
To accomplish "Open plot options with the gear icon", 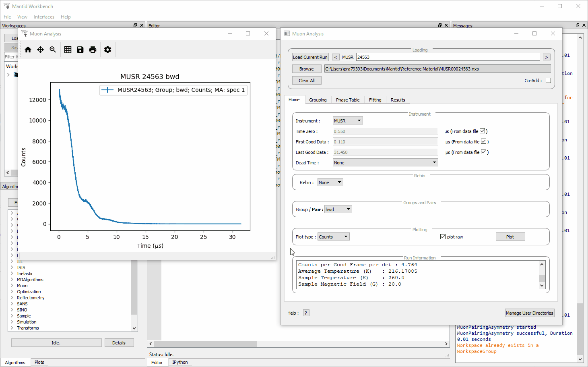I will (107, 50).
